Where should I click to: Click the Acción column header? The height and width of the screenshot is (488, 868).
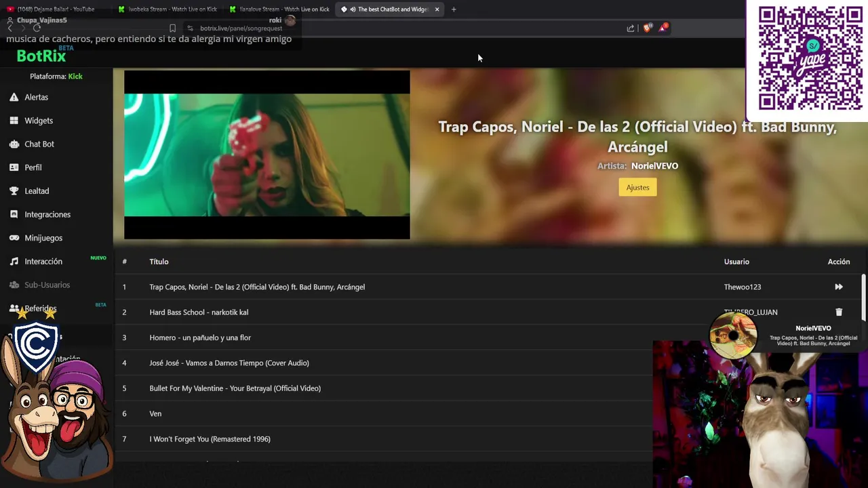(839, 262)
